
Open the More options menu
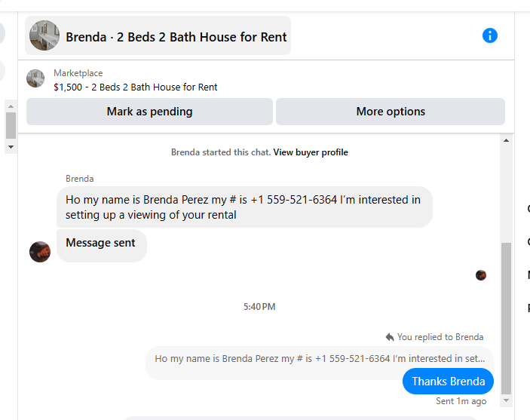click(x=390, y=112)
